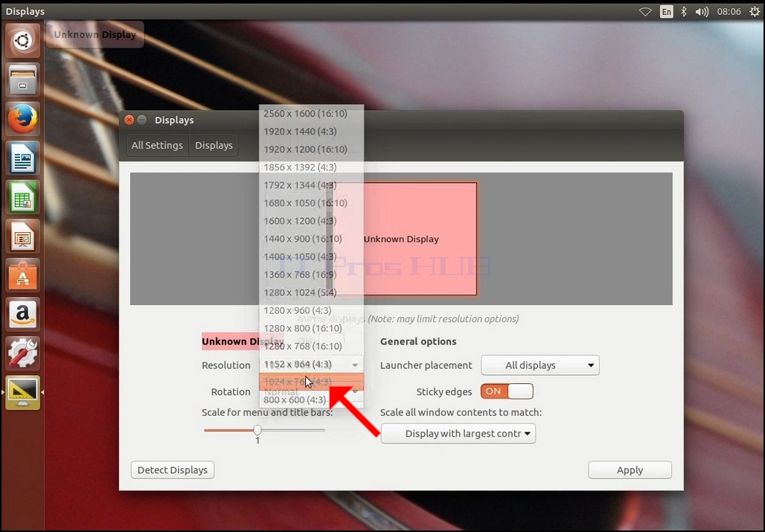Open Ubuntu Dash home launcher icon
Viewport: 765px width, 532px height.
pyautogui.click(x=22, y=41)
